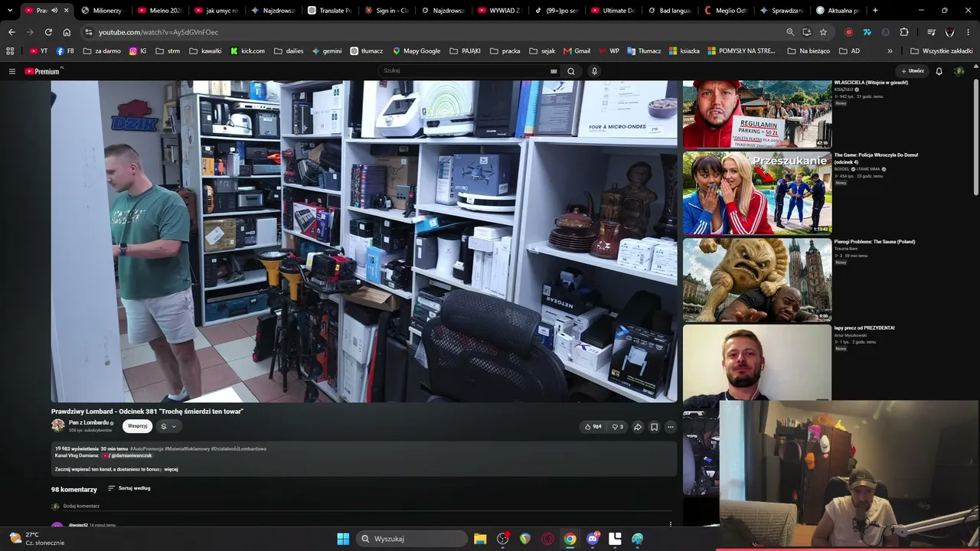Screen dimensions: 980x551
Task: Open the Na bieżąco bookmarks folder
Action: point(808,51)
